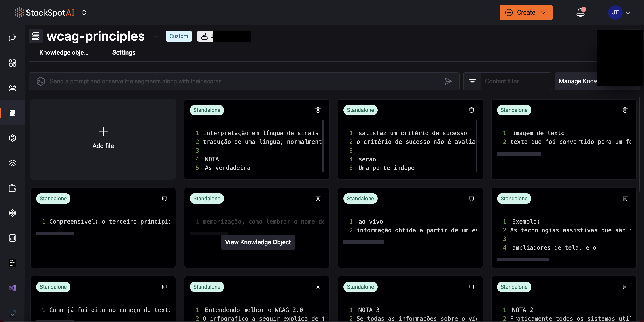This screenshot has width=644, height=322.
Task: Click the analytics chart sidebar icon
Action: [12, 238]
